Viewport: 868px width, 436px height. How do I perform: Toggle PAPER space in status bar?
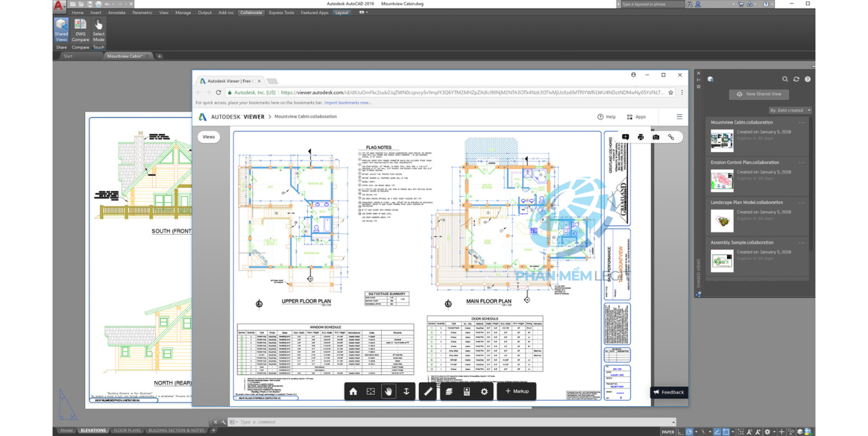click(668, 432)
